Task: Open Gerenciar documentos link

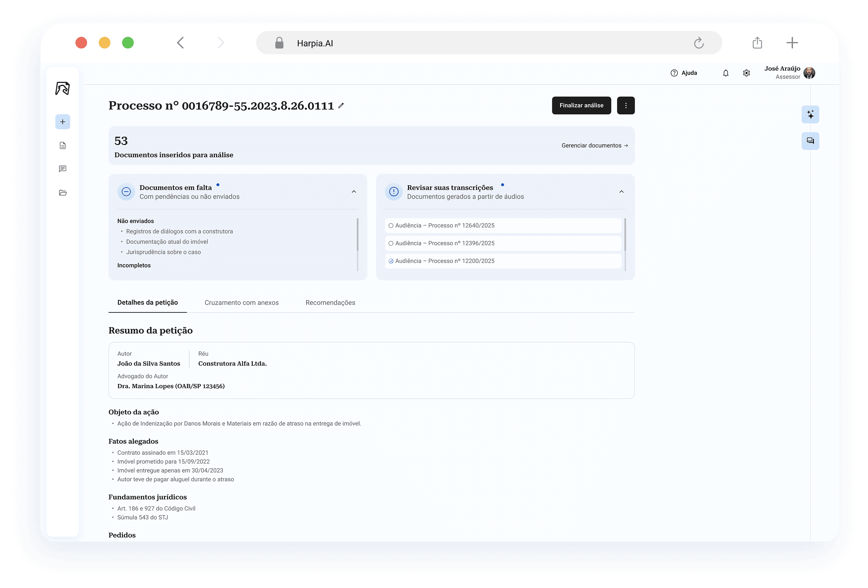Action: (594, 145)
